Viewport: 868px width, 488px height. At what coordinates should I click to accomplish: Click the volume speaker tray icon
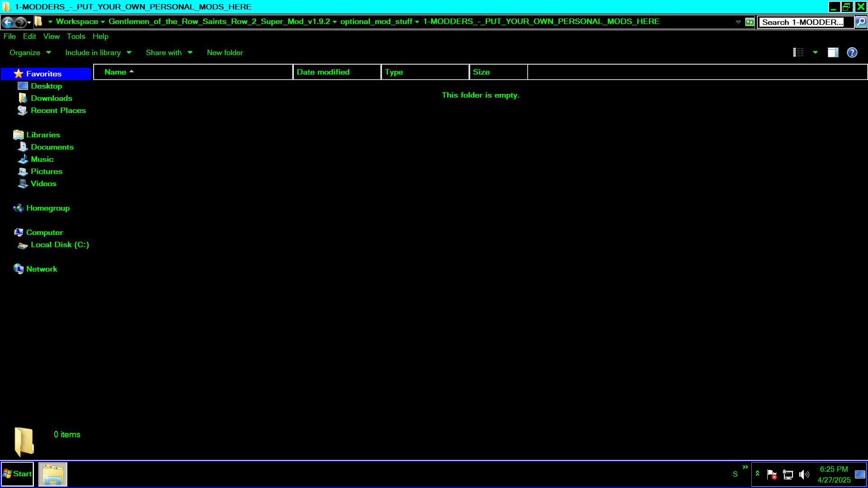click(x=804, y=474)
